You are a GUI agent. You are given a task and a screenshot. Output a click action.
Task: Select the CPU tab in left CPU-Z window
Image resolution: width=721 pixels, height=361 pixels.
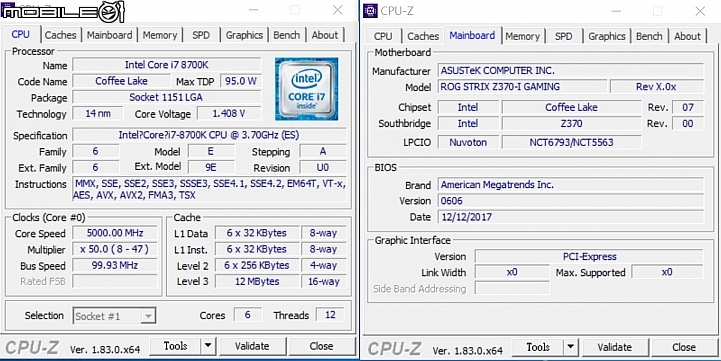click(21, 34)
